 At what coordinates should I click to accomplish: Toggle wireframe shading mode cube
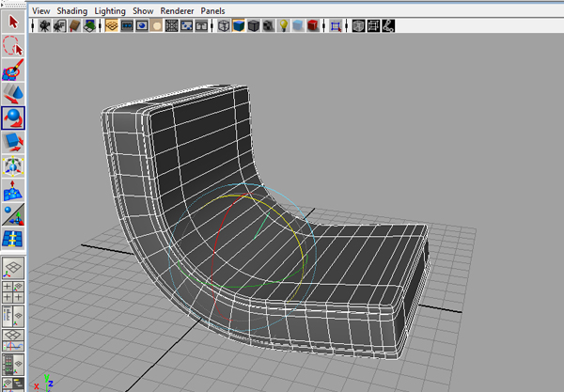pos(224,27)
